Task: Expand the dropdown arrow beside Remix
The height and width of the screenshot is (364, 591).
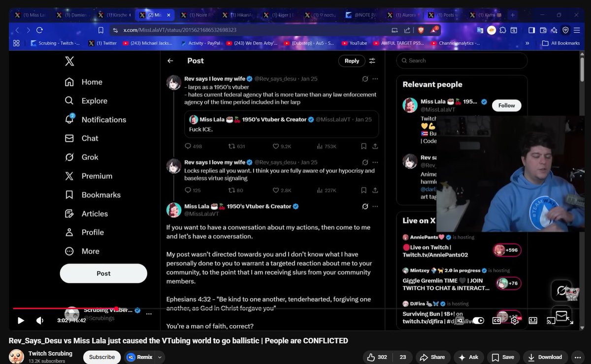Action: [160, 357]
